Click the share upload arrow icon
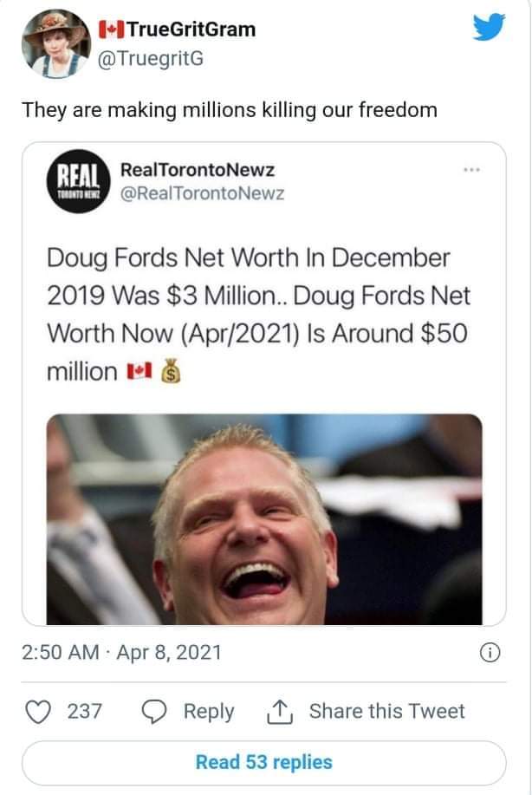The height and width of the screenshot is (795, 532). coord(280,712)
